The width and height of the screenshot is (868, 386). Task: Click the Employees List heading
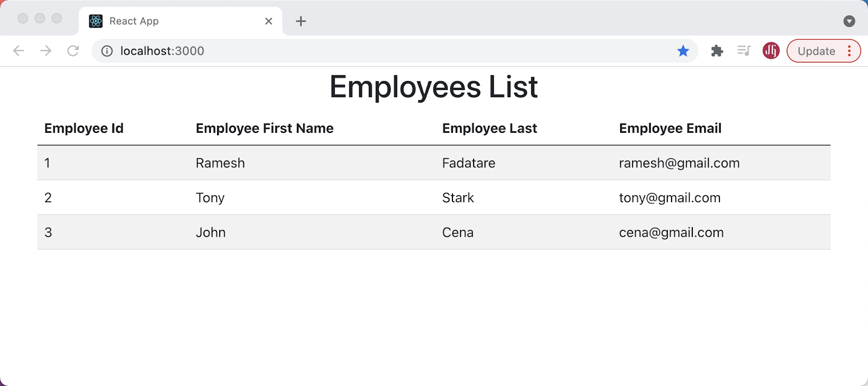coord(433,87)
